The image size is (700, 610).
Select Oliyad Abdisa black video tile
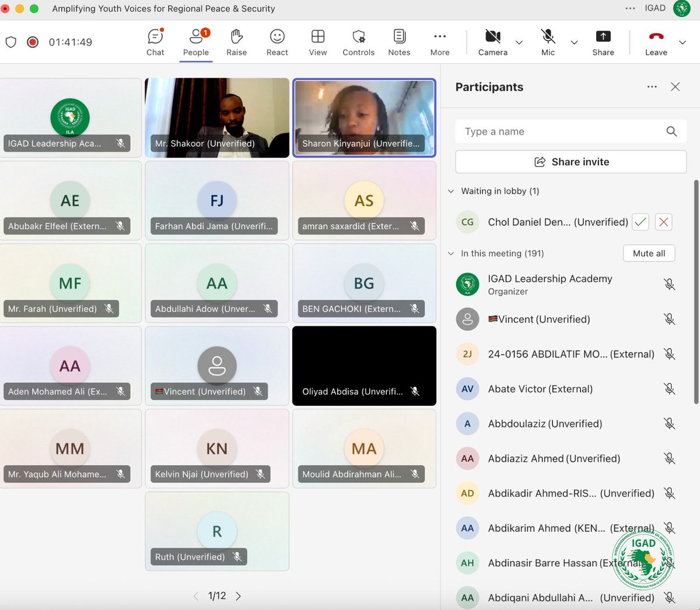364,366
